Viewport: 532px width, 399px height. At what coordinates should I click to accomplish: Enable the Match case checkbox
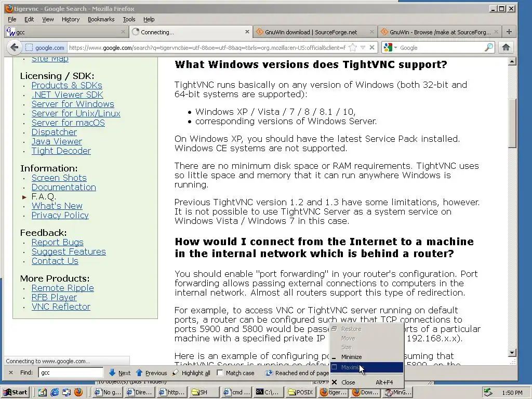(220, 373)
